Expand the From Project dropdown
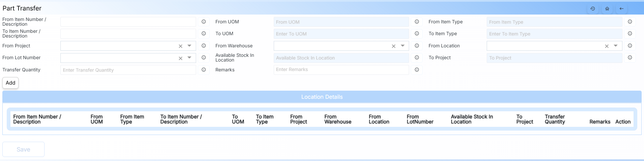The width and height of the screenshot is (644, 161). (189, 46)
